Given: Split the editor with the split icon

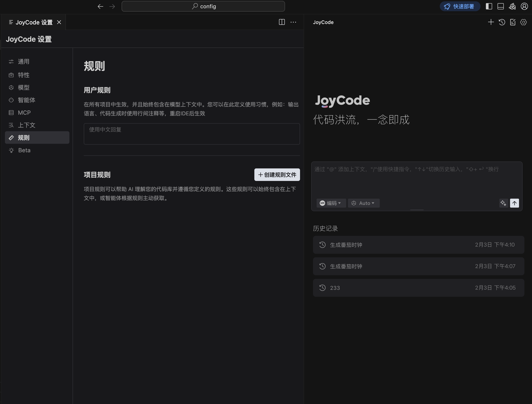Looking at the screenshot, I should coord(282,22).
